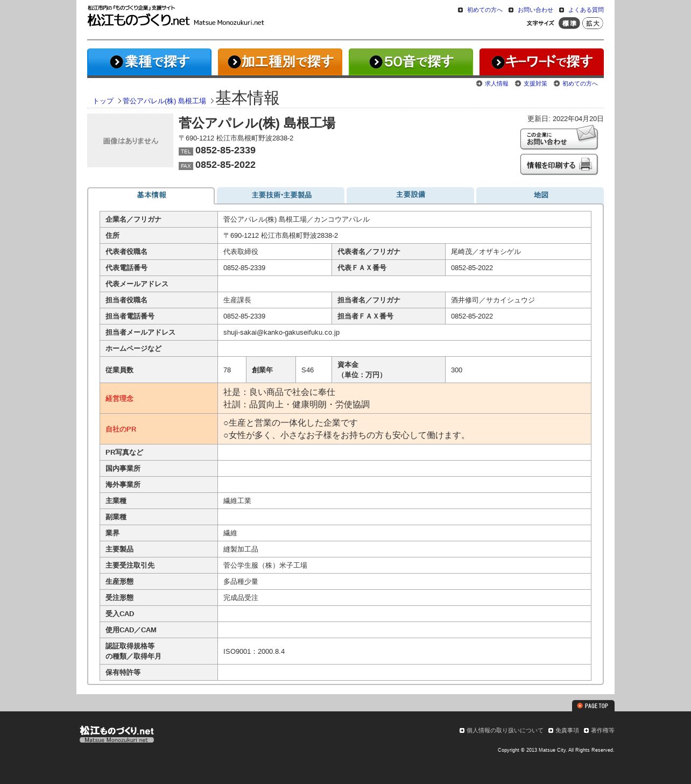Click the 酒井修司／サカイシュウジ cell
The width and height of the screenshot is (691, 784).
pos(518,300)
